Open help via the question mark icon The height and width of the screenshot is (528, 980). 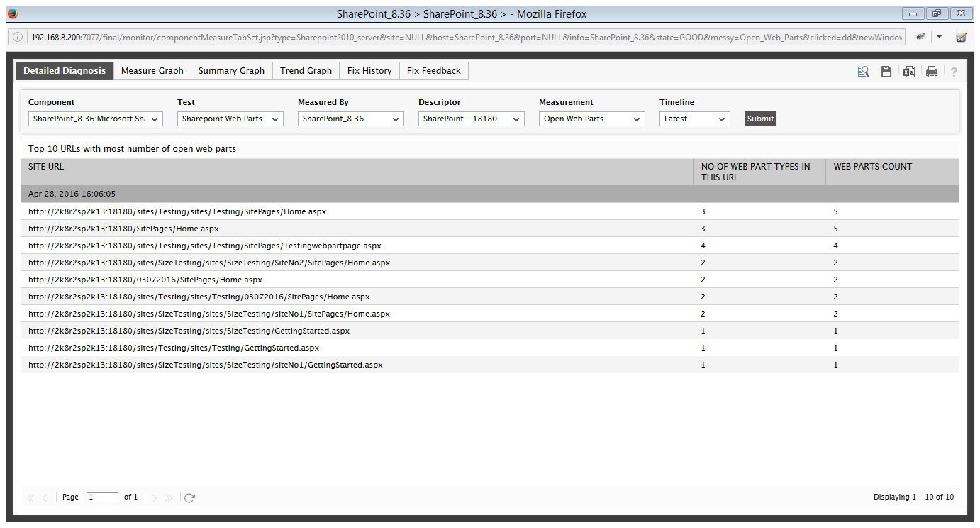(954, 72)
